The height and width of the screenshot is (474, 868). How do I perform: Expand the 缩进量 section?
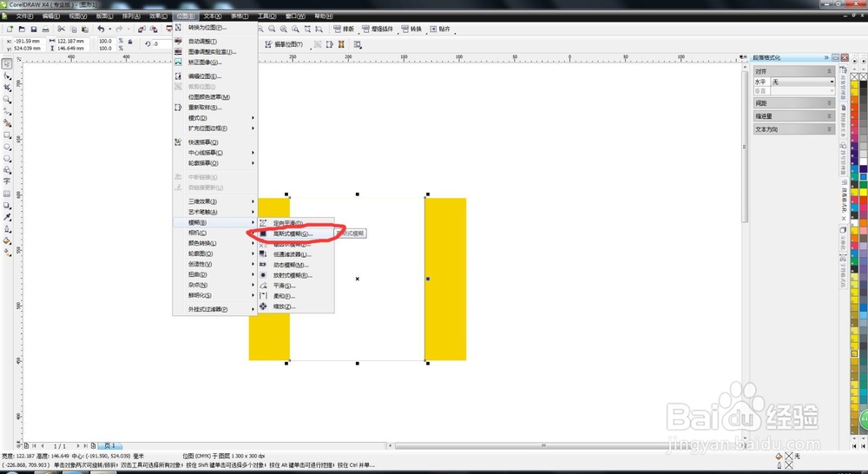click(794, 116)
